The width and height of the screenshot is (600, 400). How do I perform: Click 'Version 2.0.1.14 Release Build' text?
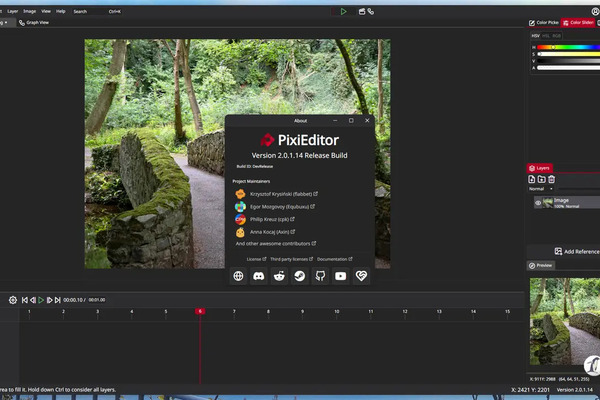pyautogui.click(x=299, y=155)
